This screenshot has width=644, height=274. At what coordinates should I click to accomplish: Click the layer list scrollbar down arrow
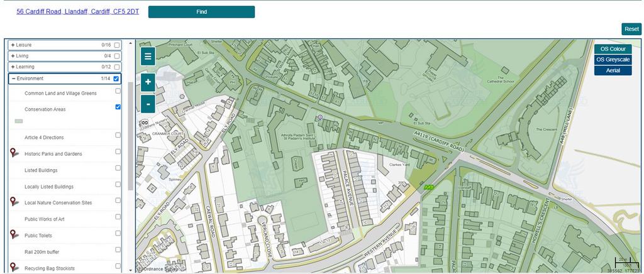pos(131,270)
